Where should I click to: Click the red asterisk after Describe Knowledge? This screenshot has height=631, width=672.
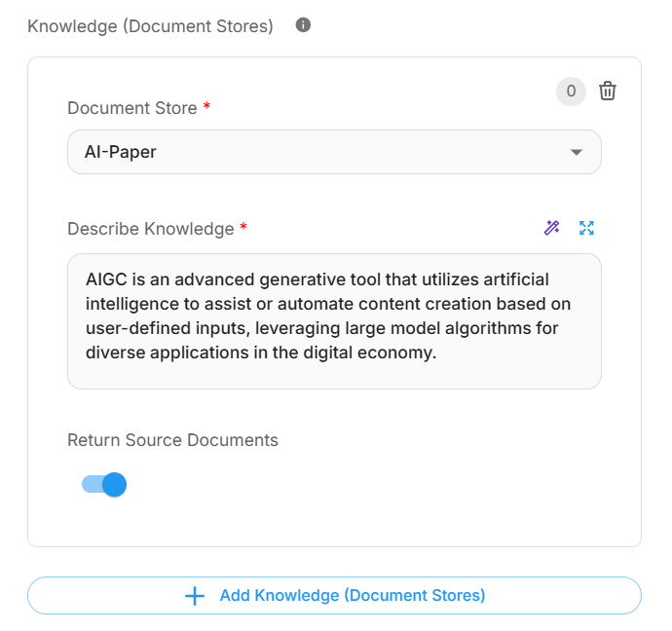(x=243, y=228)
